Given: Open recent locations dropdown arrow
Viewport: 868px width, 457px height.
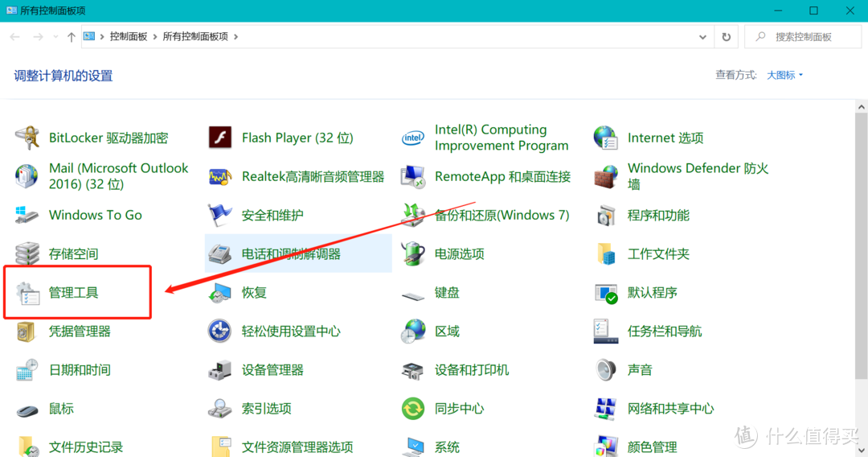Looking at the screenshot, I should 55,37.
